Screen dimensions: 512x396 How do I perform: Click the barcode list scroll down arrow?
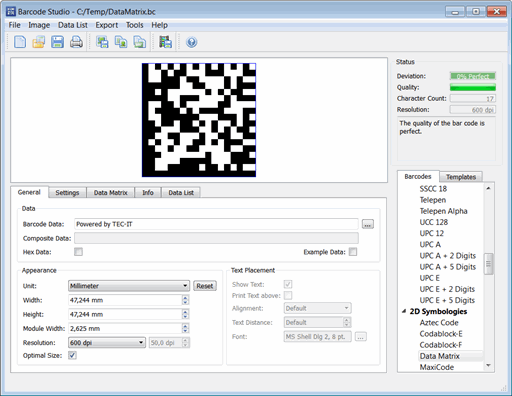coord(489,366)
